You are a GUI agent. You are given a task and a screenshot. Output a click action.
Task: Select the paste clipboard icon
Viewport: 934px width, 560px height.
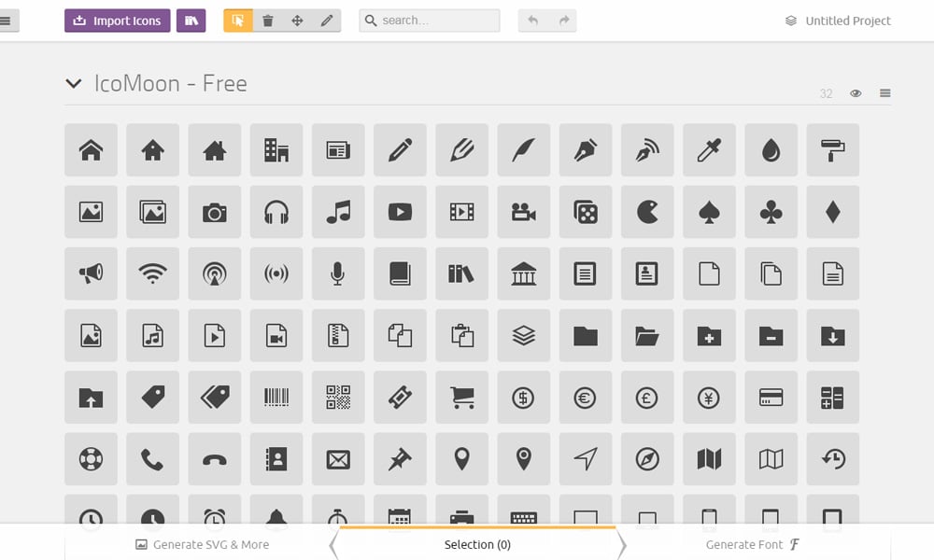[462, 336]
